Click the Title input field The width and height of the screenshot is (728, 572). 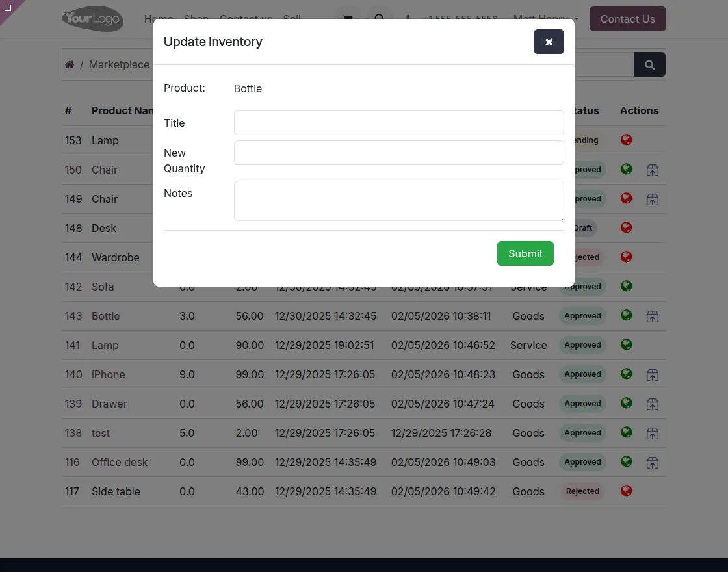click(x=399, y=123)
